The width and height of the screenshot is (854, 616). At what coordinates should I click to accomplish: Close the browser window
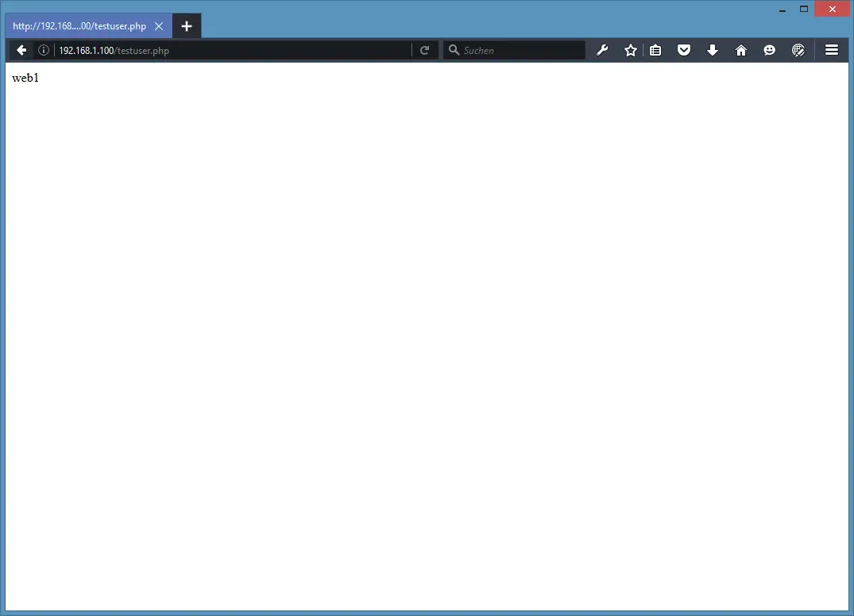tap(832, 10)
